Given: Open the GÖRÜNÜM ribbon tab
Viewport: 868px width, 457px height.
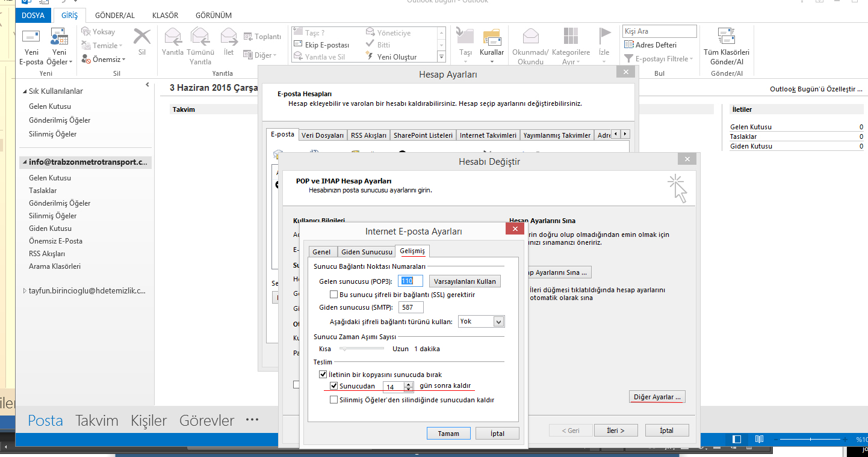Looking at the screenshot, I should [x=214, y=16].
